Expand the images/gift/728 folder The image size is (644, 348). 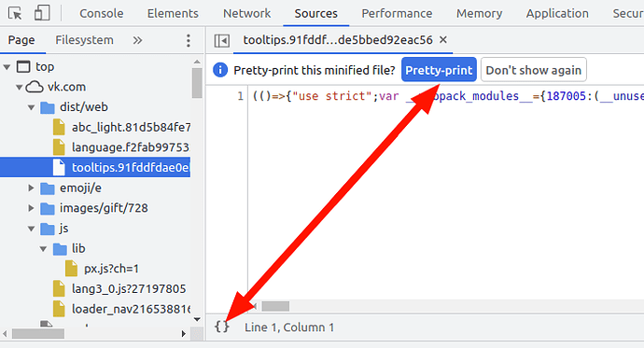[31, 208]
